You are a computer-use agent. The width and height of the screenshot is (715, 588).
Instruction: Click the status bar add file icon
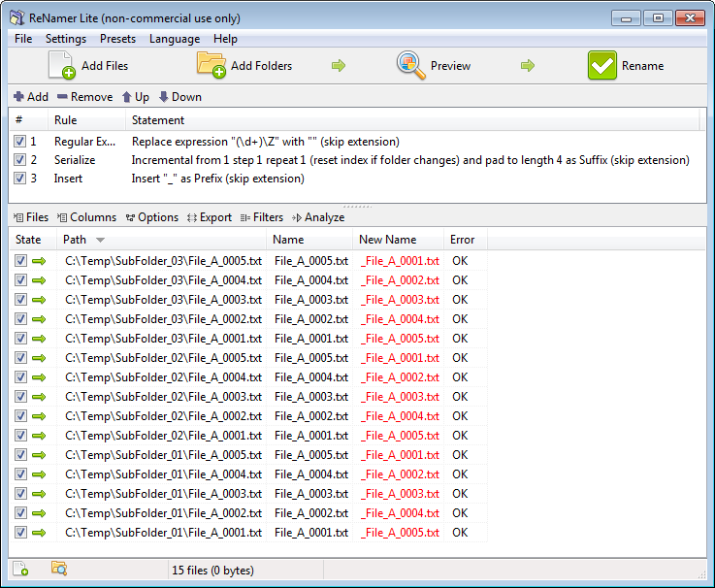[x=20, y=569]
